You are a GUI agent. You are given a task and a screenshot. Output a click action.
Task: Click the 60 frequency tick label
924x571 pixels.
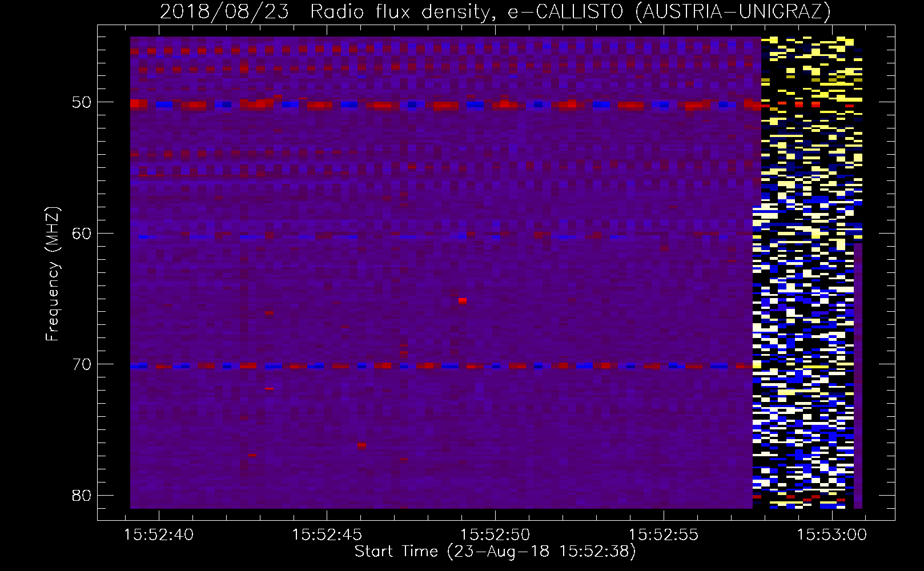click(82, 234)
